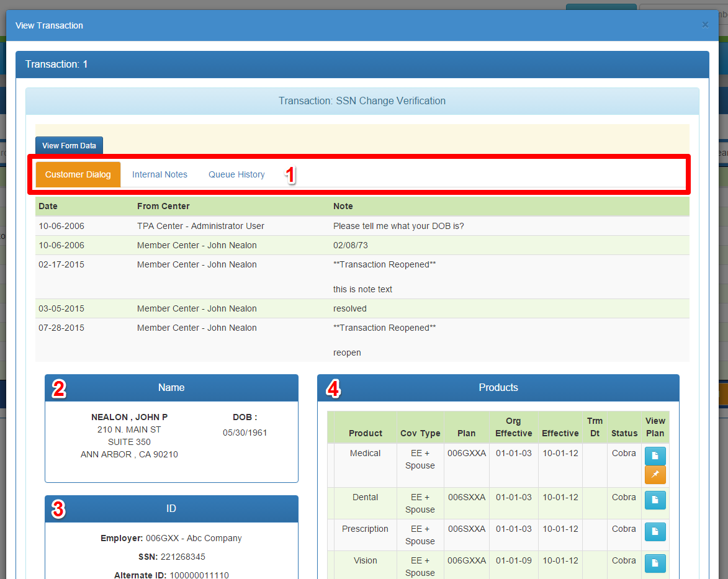Screen dimensions: 728x579
Task: Open the Queue History tab
Action: tap(236, 174)
